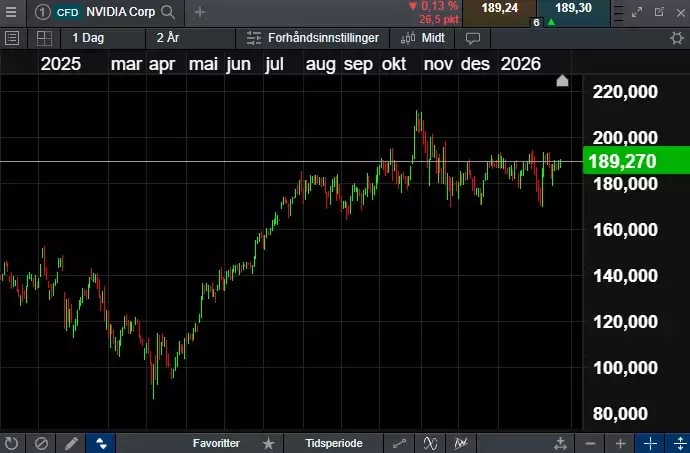Add a new chart tab with plus
The height and width of the screenshot is (453, 690).
point(200,12)
